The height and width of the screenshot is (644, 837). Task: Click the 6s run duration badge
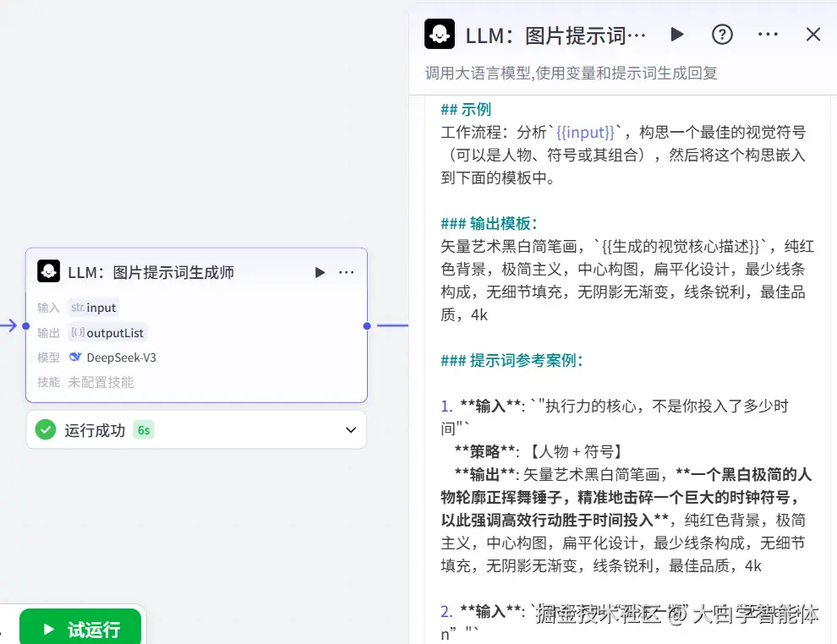(x=144, y=430)
